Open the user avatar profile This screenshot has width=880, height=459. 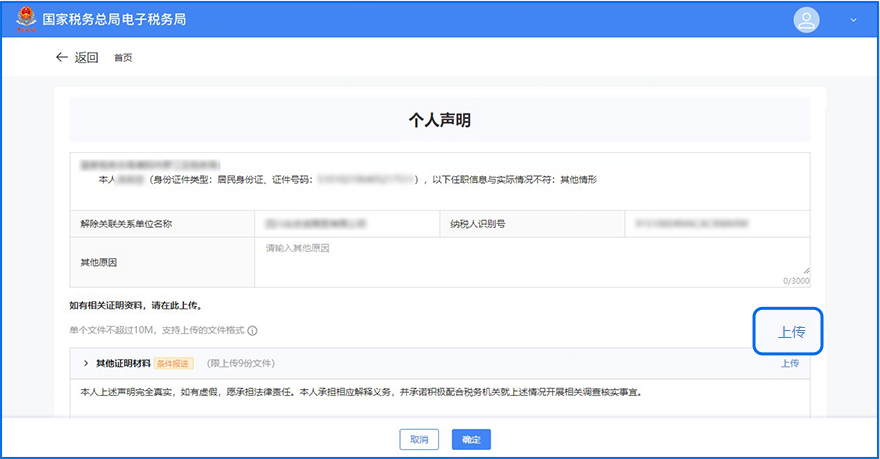pyautogui.click(x=806, y=20)
